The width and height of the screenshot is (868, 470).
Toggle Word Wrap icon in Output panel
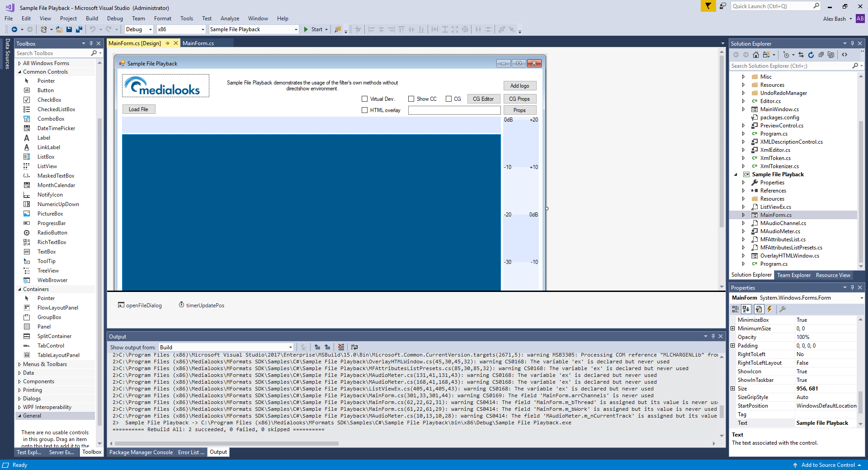pos(354,347)
